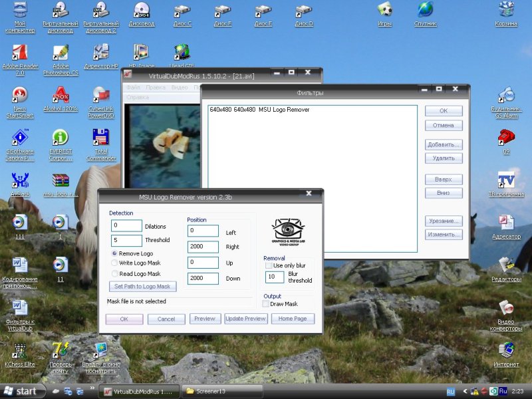Enable the Use only blur checkbox
The image size is (532, 399).
pos(269,266)
